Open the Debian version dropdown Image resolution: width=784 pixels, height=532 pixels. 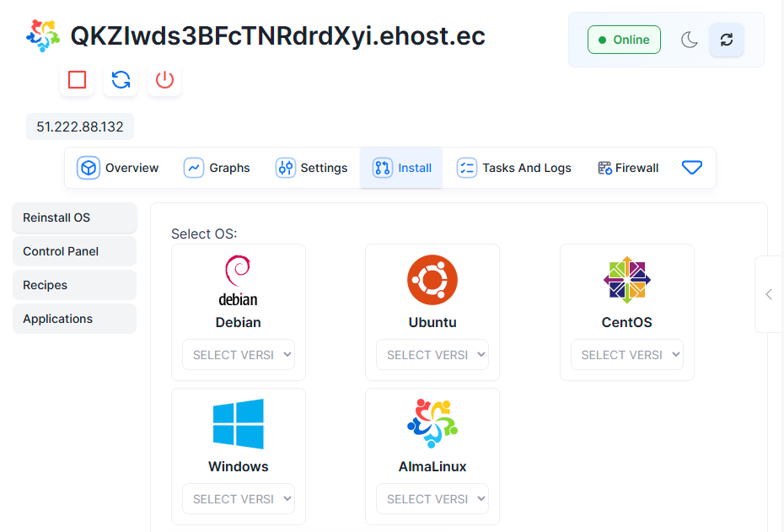239,355
